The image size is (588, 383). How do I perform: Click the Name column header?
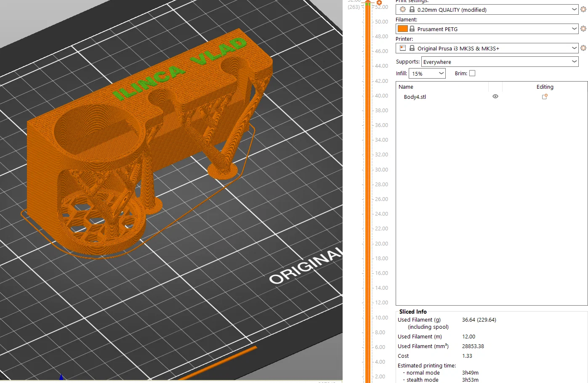coord(406,87)
